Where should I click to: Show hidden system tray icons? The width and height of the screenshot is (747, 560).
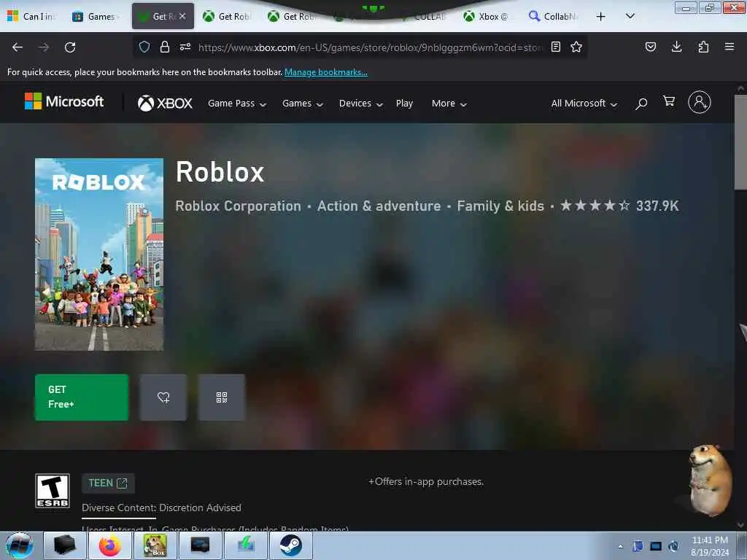click(620, 546)
